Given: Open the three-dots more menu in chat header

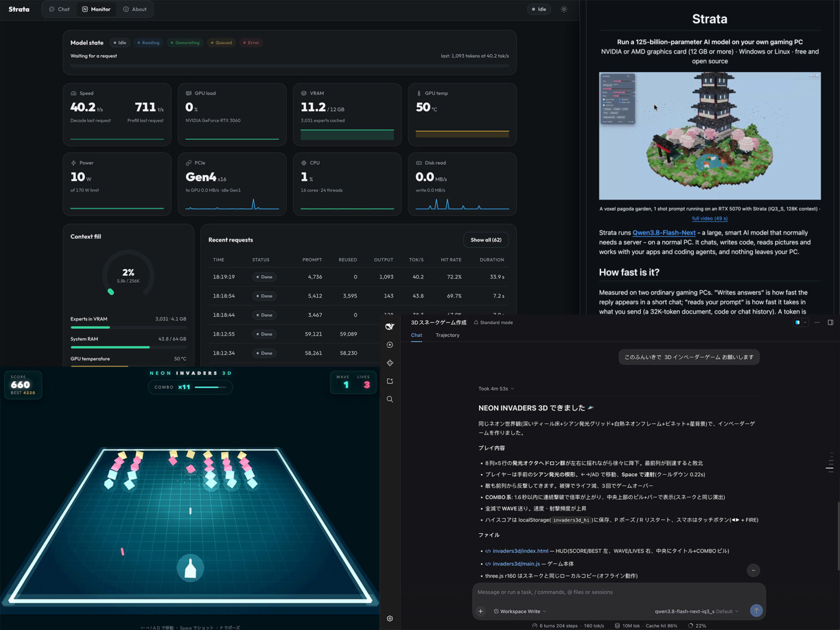Looking at the screenshot, I should pos(816,323).
